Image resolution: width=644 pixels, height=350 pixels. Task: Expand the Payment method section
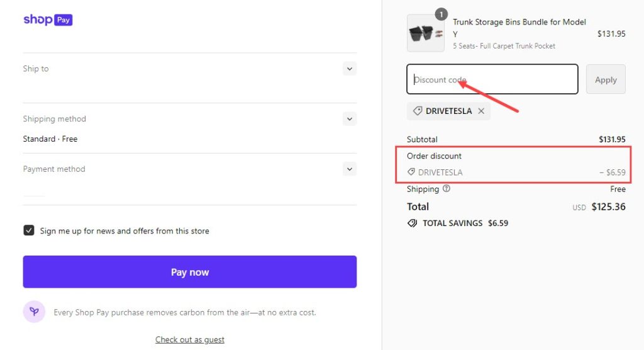pyautogui.click(x=350, y=169)
